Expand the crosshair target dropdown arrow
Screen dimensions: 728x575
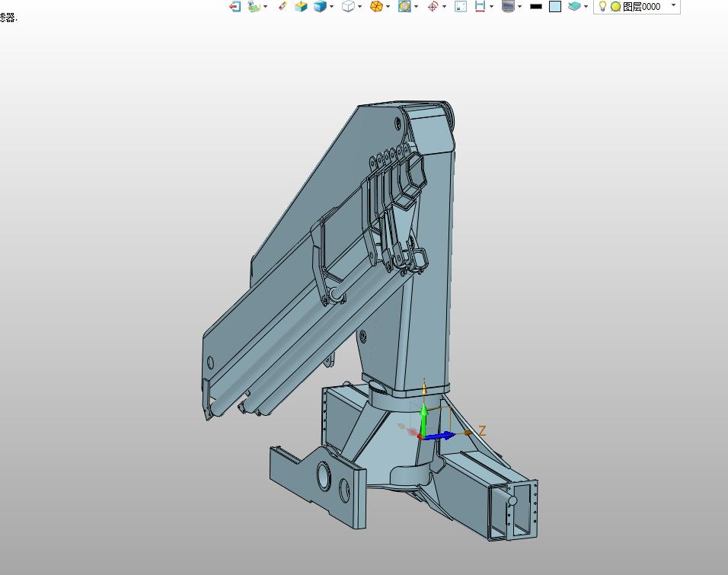coord(444,7)
